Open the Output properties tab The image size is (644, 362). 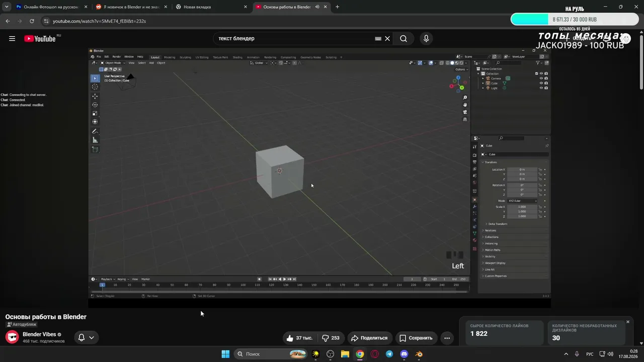474,162
